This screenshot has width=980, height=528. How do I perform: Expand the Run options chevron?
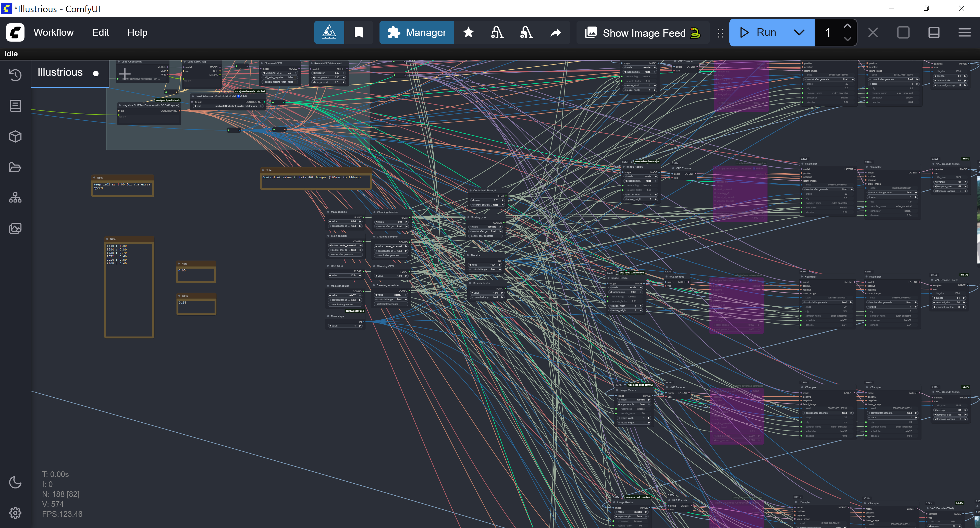pyautogui.click(x=799, y=32)
